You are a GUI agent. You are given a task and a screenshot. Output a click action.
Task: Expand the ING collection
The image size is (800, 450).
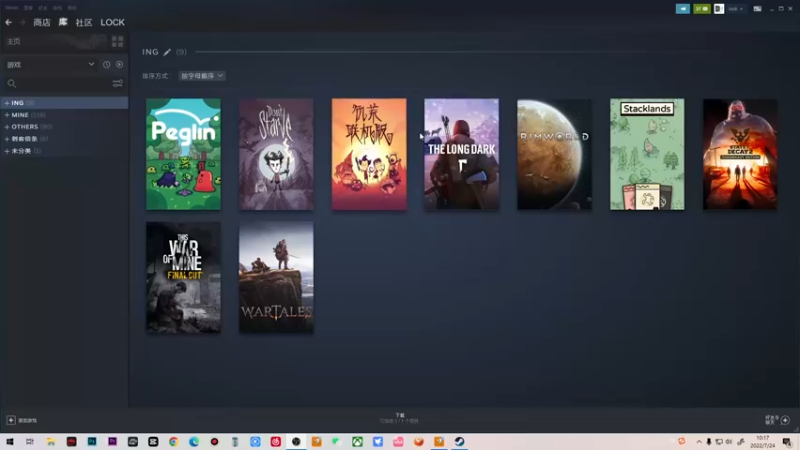click(x=7, y=103)
